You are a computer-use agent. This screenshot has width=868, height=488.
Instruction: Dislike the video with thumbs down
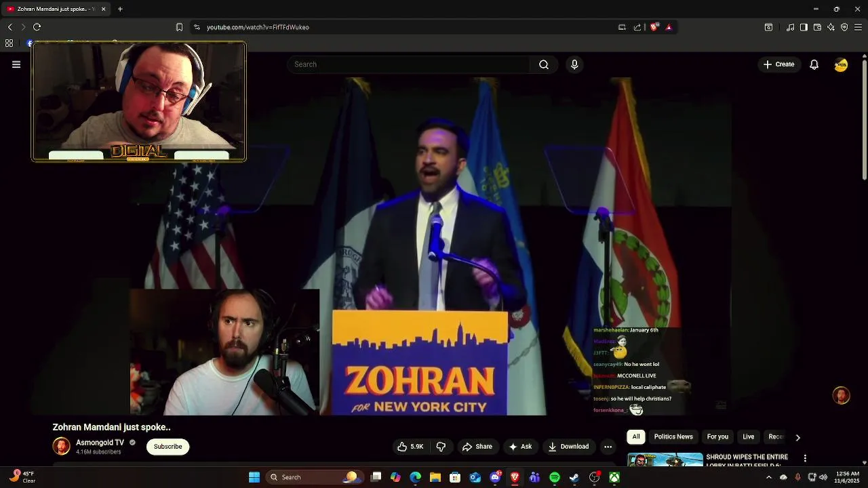coord(441,447)
